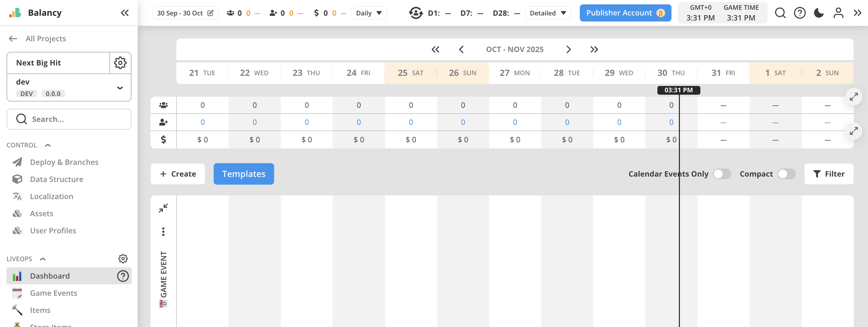The width and height of the screenshot is (868, 327).
Task: Click the Create button
Action: pyautogui.click(x=178, y=174)
